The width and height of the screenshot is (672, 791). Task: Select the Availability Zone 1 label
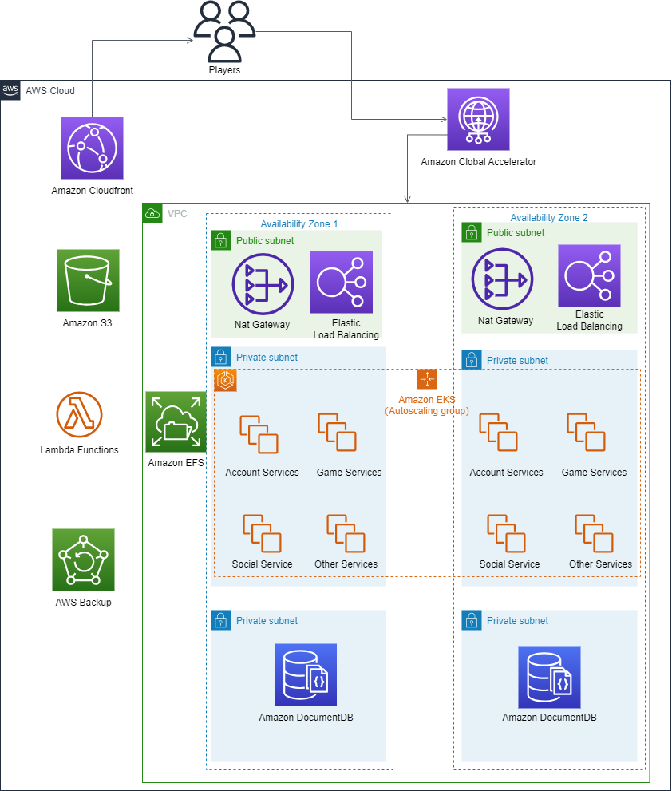298,224
